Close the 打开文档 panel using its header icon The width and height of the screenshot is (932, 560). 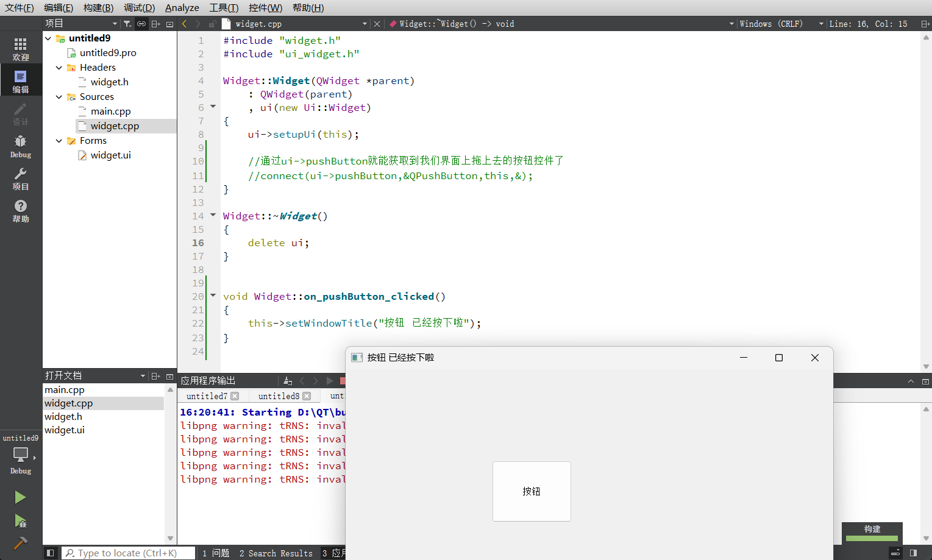click(169, 376)
